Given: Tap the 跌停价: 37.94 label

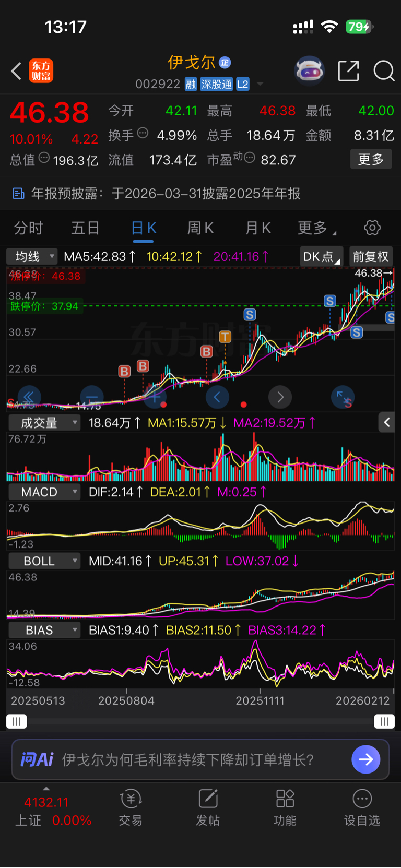Looking at the screenshot, I should [x=45, y=306].
